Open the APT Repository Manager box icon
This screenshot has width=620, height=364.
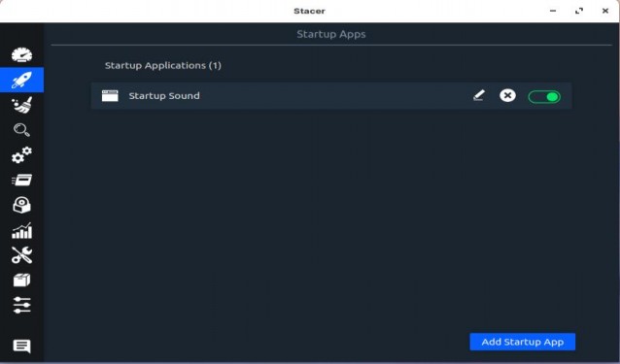click(x=21, y=280)
